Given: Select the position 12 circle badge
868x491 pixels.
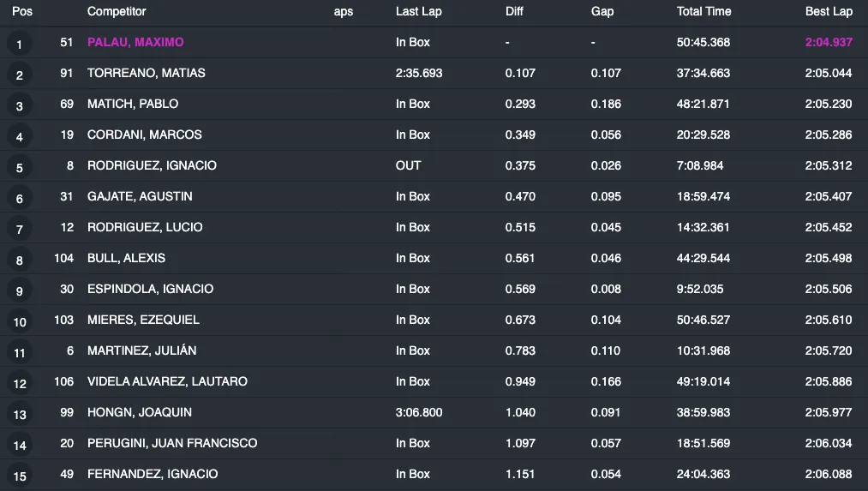Looking at the screenshot, I should tap(20, 384).
